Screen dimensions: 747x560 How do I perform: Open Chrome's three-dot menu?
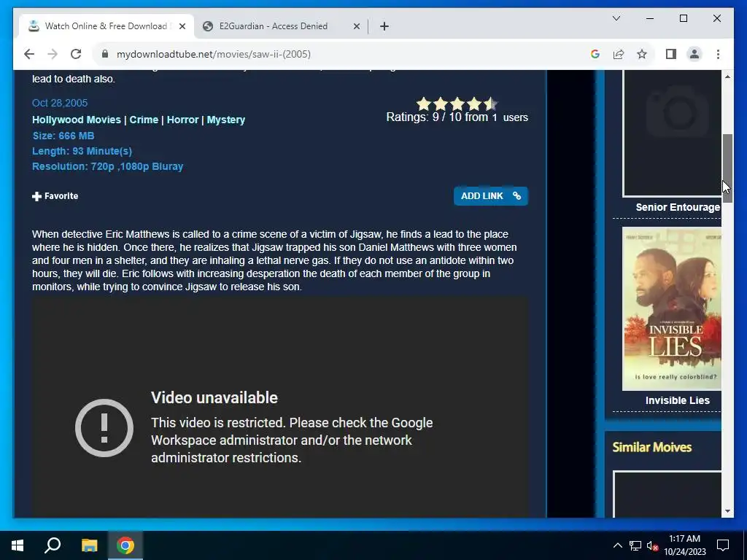click(718, 54)
